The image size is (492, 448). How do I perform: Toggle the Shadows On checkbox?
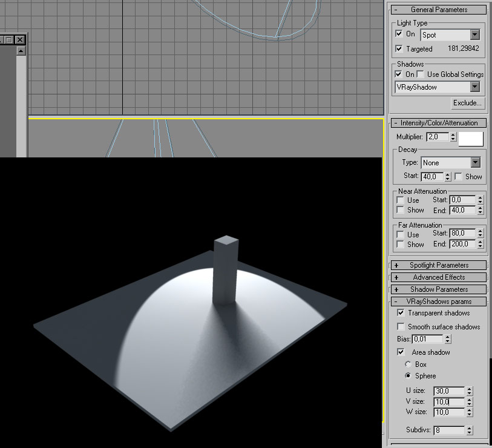coord(398,74)
